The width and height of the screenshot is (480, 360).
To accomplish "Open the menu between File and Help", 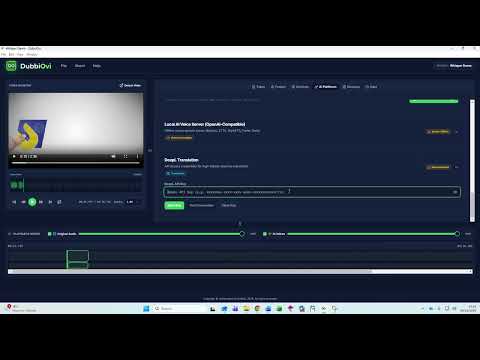I will (x=80, y=66).
